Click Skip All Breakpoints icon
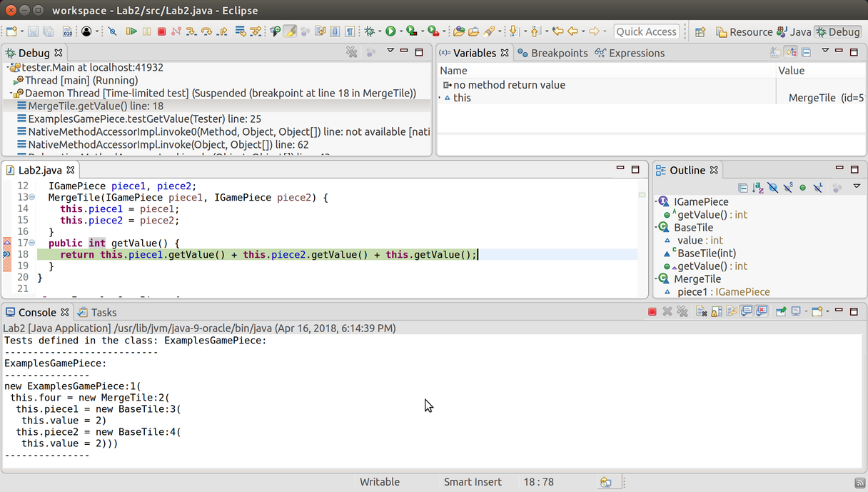This screenshot has height=492, width=868. point(112,31)
